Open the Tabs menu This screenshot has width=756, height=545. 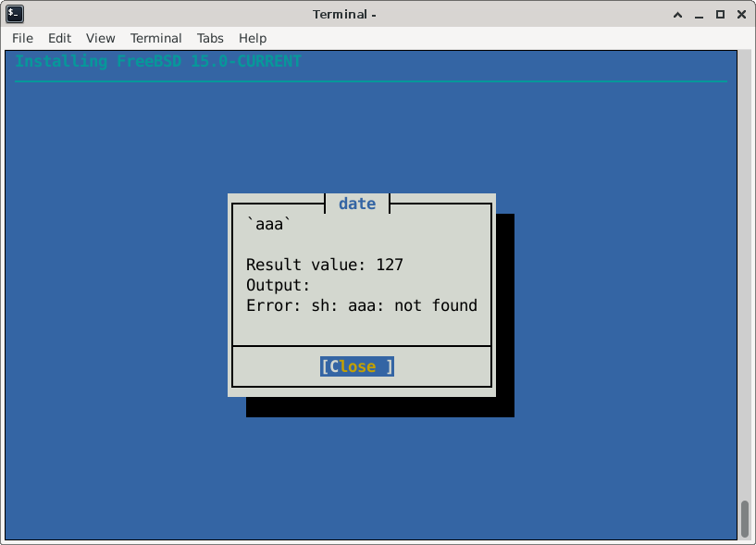(210, 38)
